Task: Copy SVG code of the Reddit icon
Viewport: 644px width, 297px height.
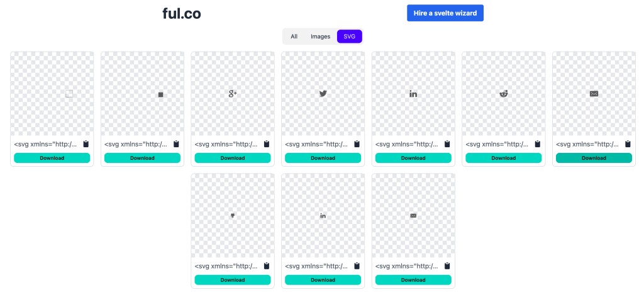Action: click(538, 144)
